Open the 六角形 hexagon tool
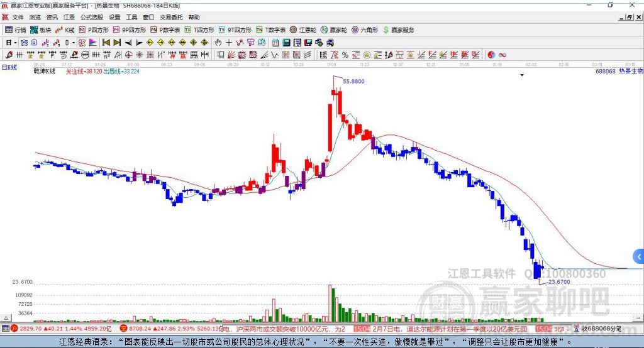The width and height of the screenshot is (644, 348). [x=365, y=30]
